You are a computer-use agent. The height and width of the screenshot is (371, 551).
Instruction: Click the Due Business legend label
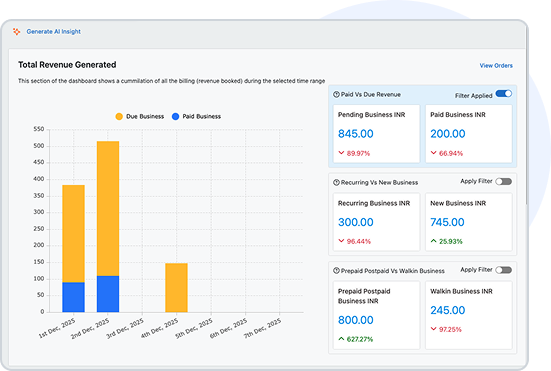point(145,117)
